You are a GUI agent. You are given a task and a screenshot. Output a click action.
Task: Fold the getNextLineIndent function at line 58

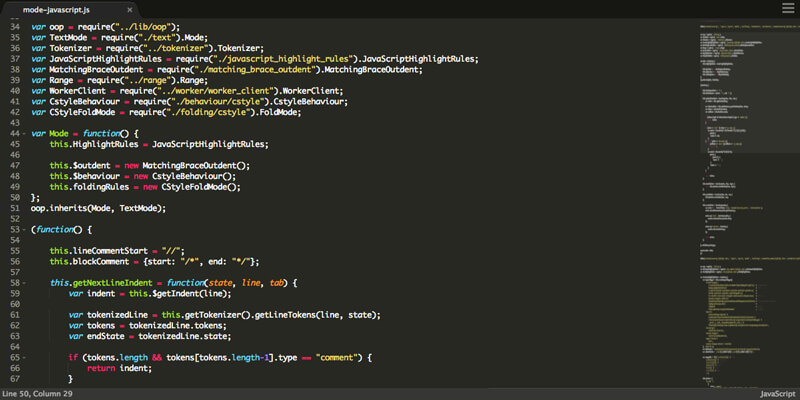(24, 283)
